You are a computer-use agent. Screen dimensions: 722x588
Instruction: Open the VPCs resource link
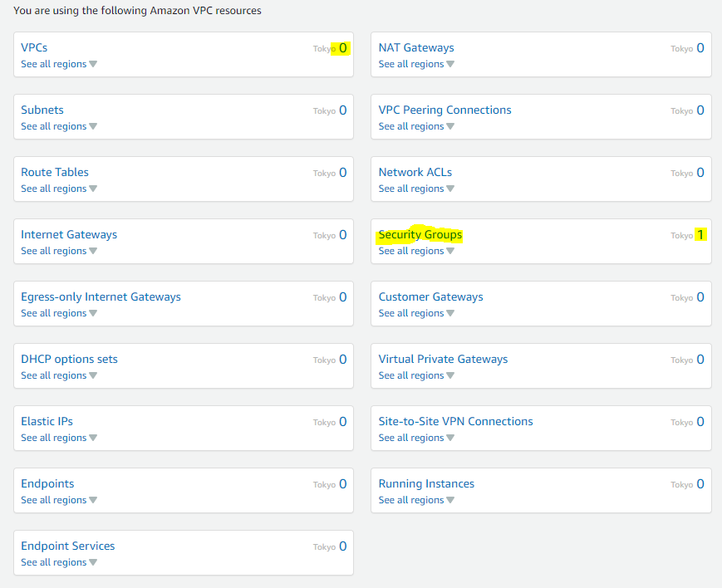click(34, 47)
